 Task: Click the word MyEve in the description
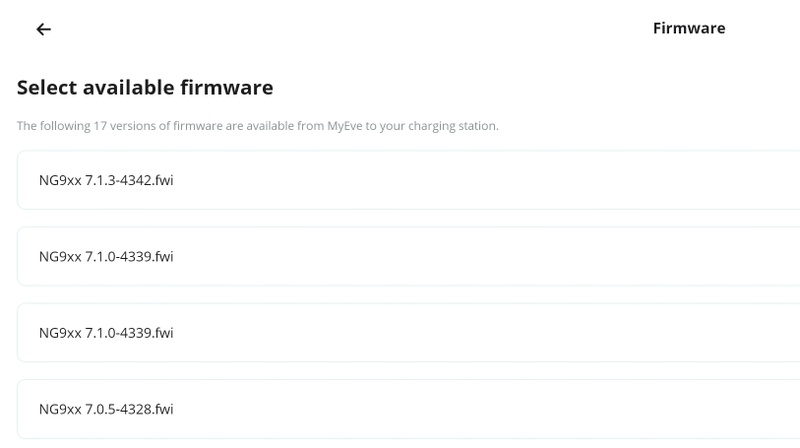coord(347,126)
